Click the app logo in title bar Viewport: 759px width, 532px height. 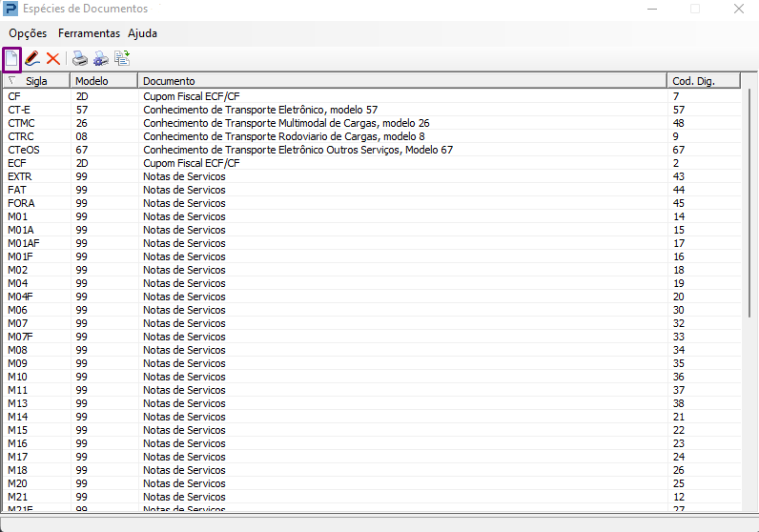tap(10, 9)
